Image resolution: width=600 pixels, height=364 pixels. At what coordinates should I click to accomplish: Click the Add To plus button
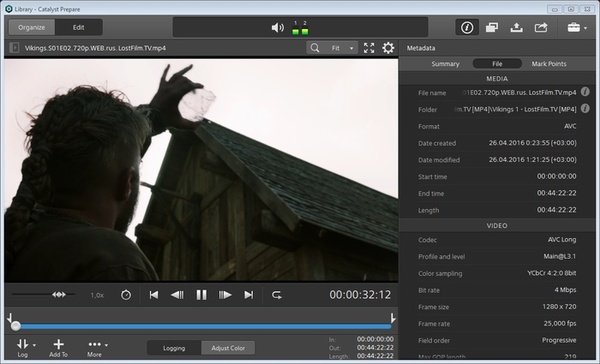(58, 348)
